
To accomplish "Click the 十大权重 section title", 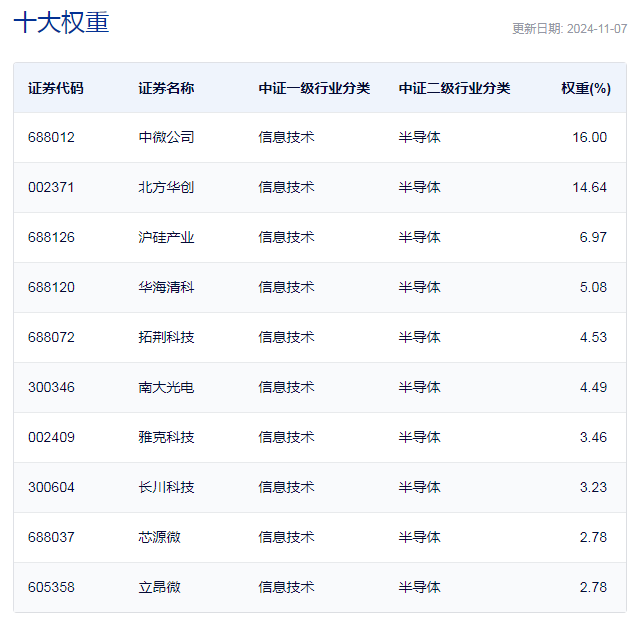I will click(62, 22).
